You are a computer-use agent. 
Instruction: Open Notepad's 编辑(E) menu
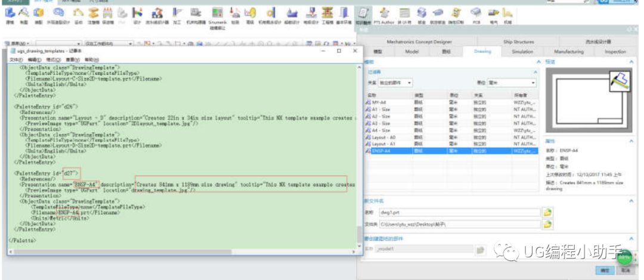click(x=35, y=60)
